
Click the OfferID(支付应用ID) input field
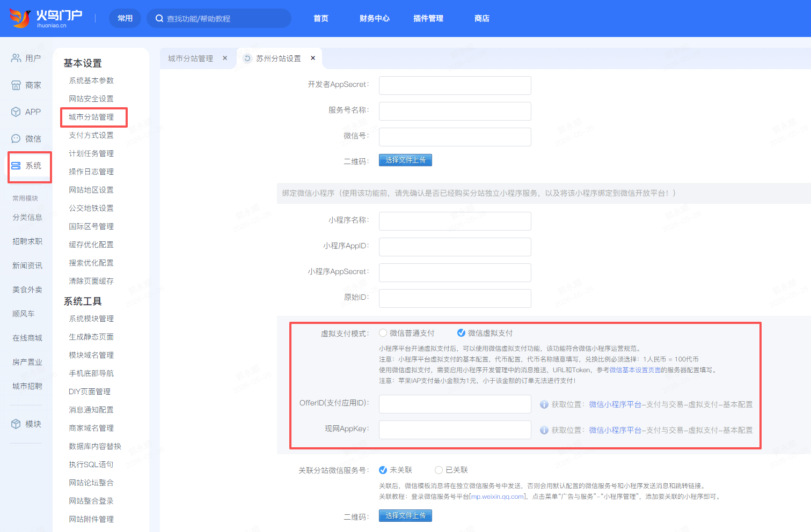tap(455, 404)
